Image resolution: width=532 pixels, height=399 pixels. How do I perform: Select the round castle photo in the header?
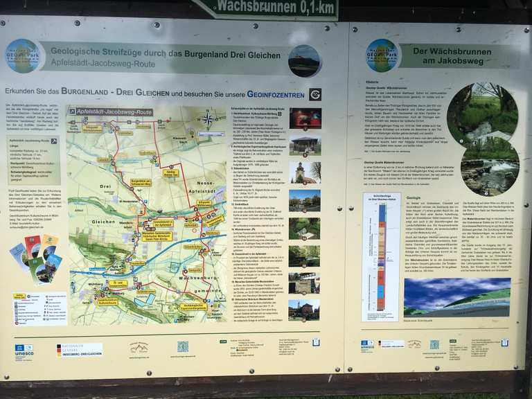tap(304, 61)
